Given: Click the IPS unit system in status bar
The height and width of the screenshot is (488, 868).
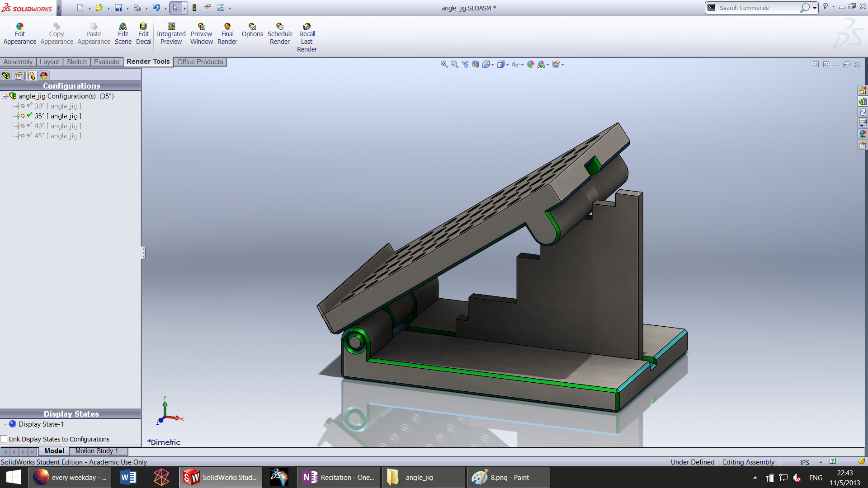Looking at the screenshot, I should pyautogui.click(x=805, y=462).
